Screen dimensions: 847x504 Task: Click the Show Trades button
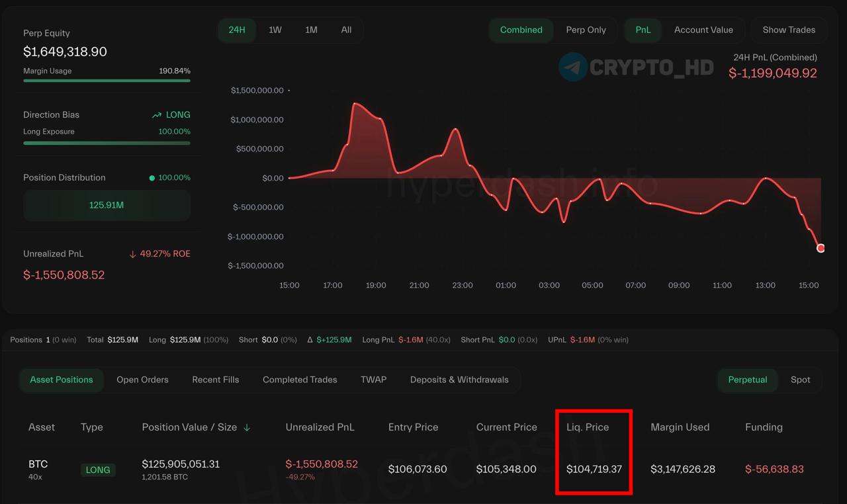coord(789,30)
